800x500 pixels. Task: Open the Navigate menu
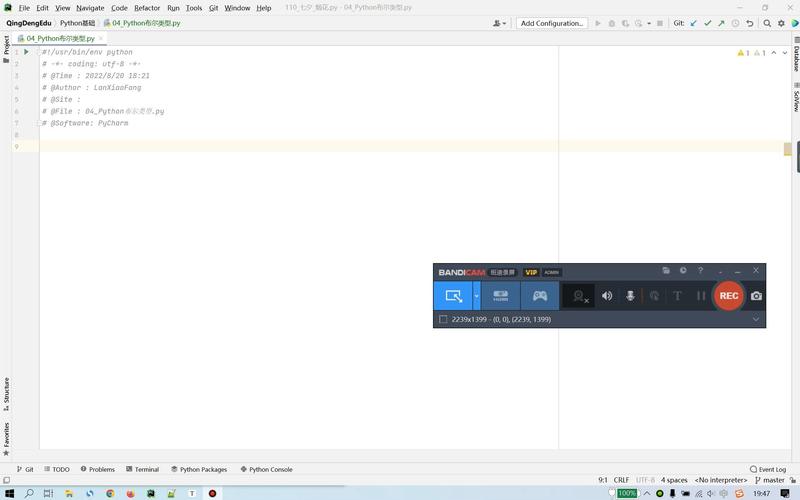(90, 8)
